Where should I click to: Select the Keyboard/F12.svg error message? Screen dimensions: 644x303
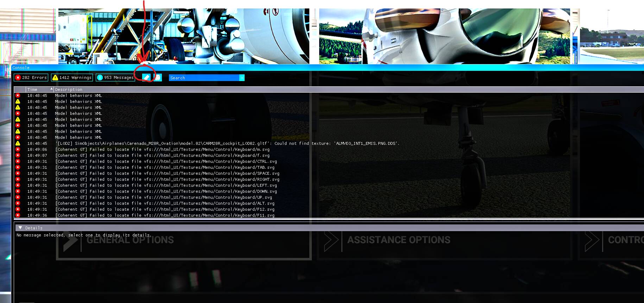coord(165,209)
